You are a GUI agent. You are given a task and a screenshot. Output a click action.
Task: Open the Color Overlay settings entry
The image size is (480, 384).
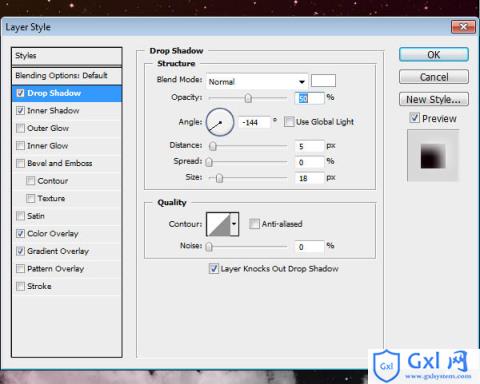point(53,234)
